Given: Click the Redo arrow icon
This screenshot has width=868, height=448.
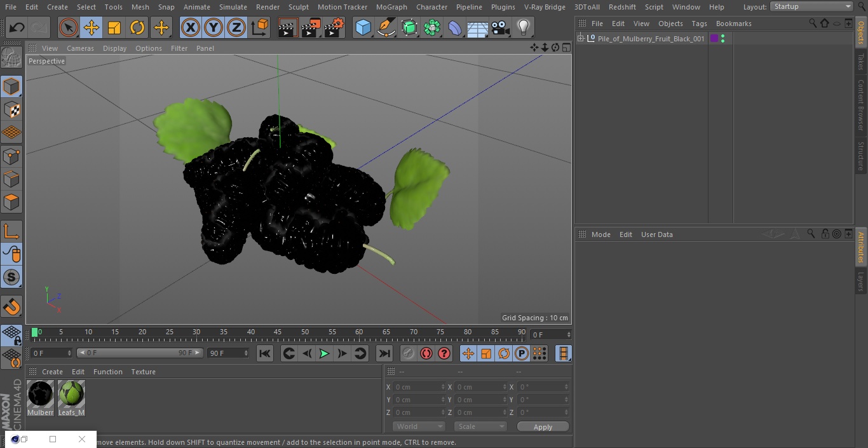Looking at the screenshot, I should (x=40, y=27).
